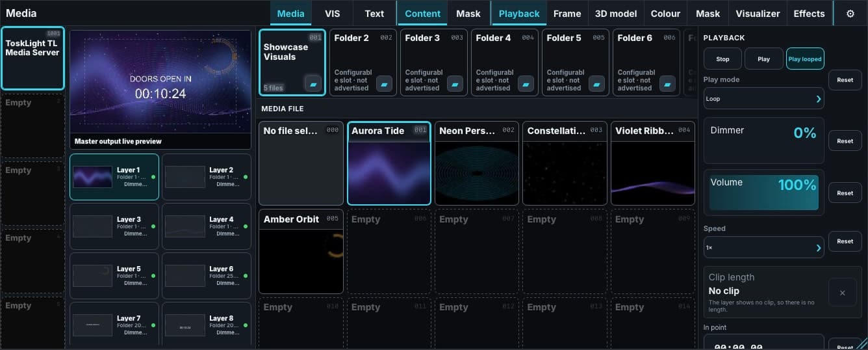868x350 pixels.
Task: Reset the Dimmer value
Action: [845, 141]
